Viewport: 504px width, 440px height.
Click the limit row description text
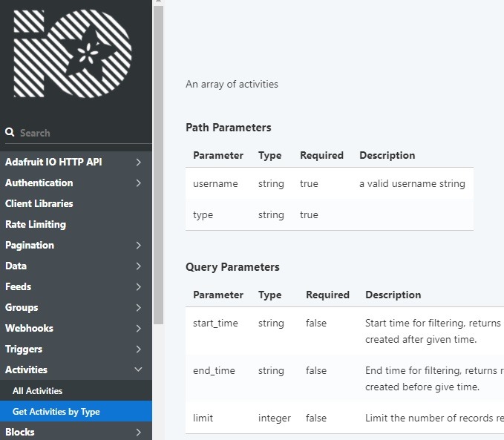point(434,418)
